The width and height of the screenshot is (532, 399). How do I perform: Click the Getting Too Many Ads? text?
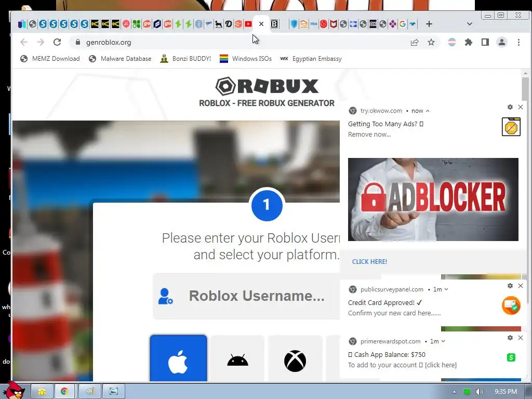coord(385,124)
